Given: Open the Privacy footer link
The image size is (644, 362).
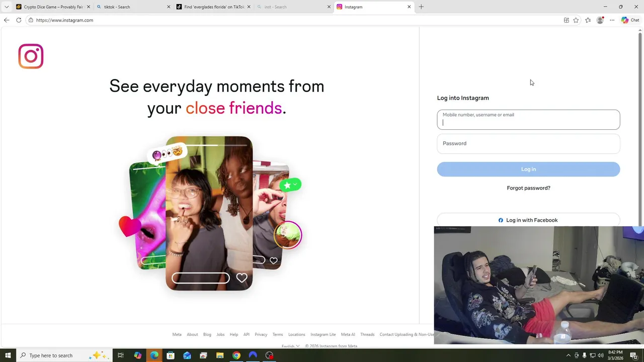Looking at the screenshot, I should [261, 334].
